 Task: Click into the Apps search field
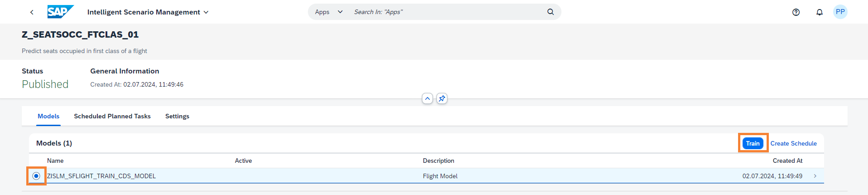click(x=448, y=12)
